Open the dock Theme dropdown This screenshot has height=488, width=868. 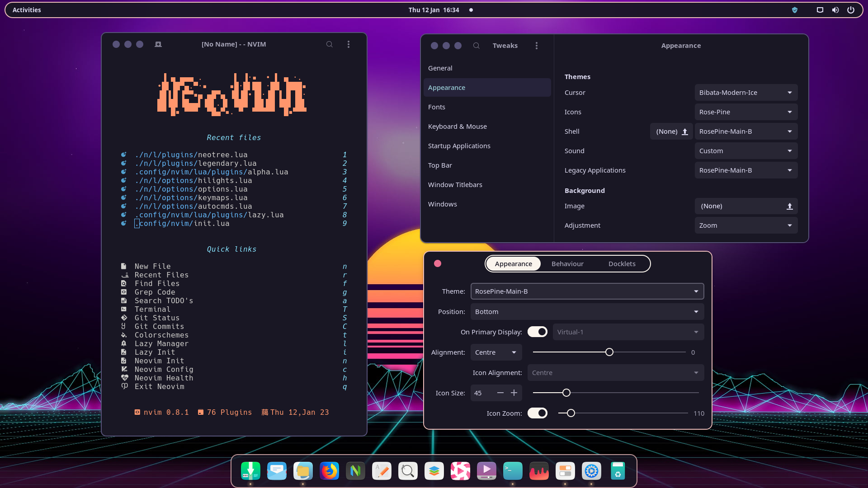tap(587, 291)
